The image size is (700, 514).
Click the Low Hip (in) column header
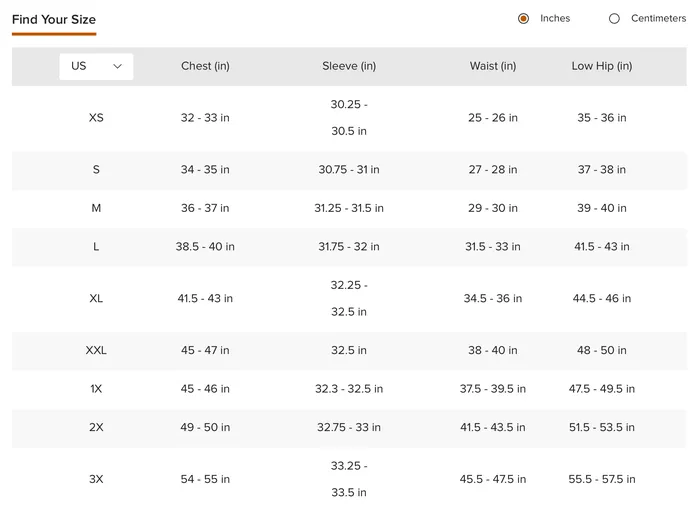[x=602, y=66]
